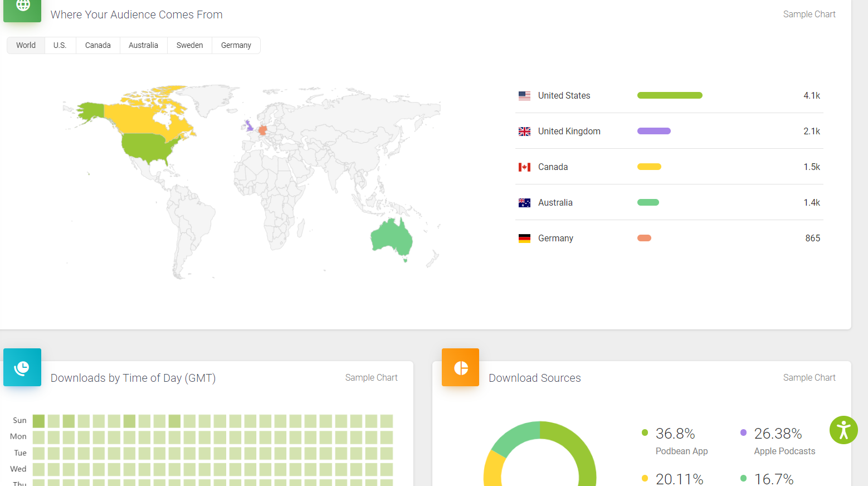
Task: Switch to the U.S. tab
Action: (x=60, y=45)
